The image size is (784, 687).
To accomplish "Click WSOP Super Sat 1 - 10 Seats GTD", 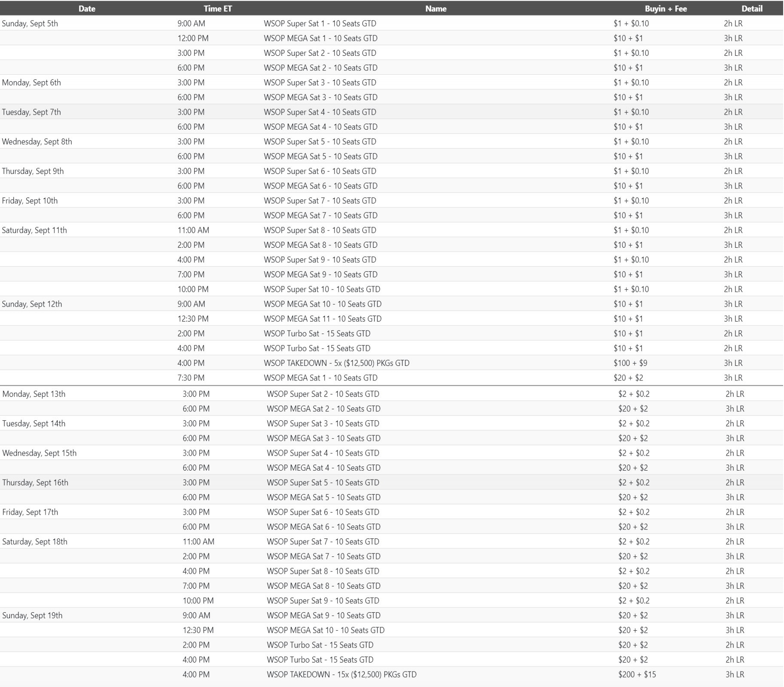I will coord(320,24).
